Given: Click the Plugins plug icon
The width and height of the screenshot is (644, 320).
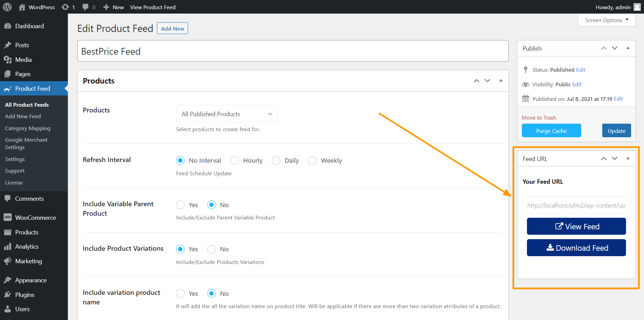Looking at the screenshot, I should (x=7, y=295).
